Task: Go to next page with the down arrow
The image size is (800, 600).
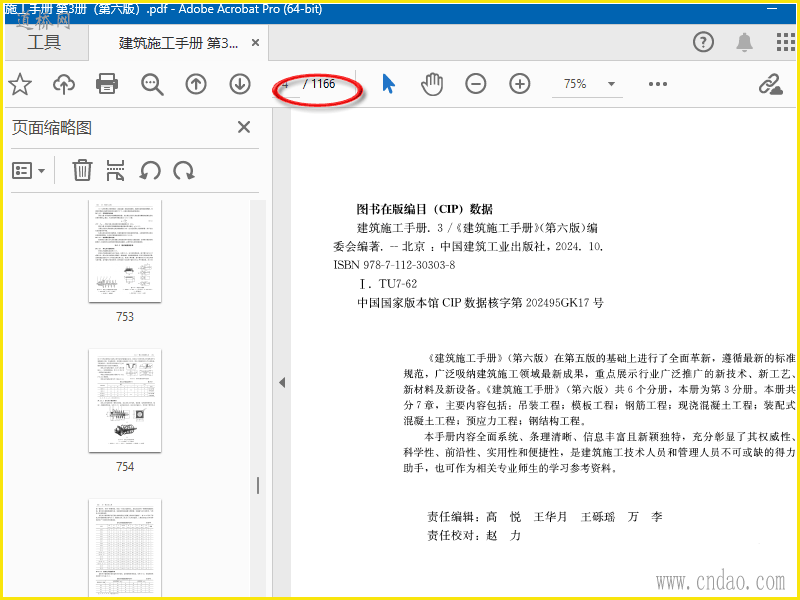Action: (x=240, y=84)
